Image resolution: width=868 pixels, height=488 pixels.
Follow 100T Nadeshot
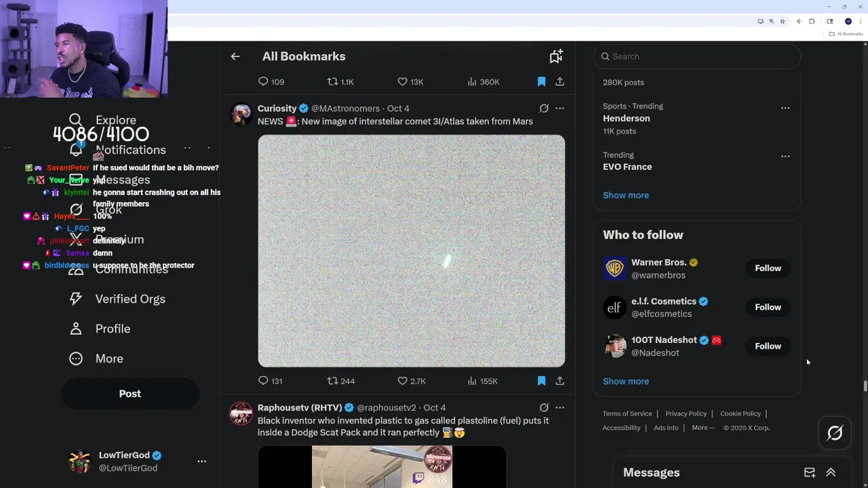pyautogui.click(x=768, y=346)
